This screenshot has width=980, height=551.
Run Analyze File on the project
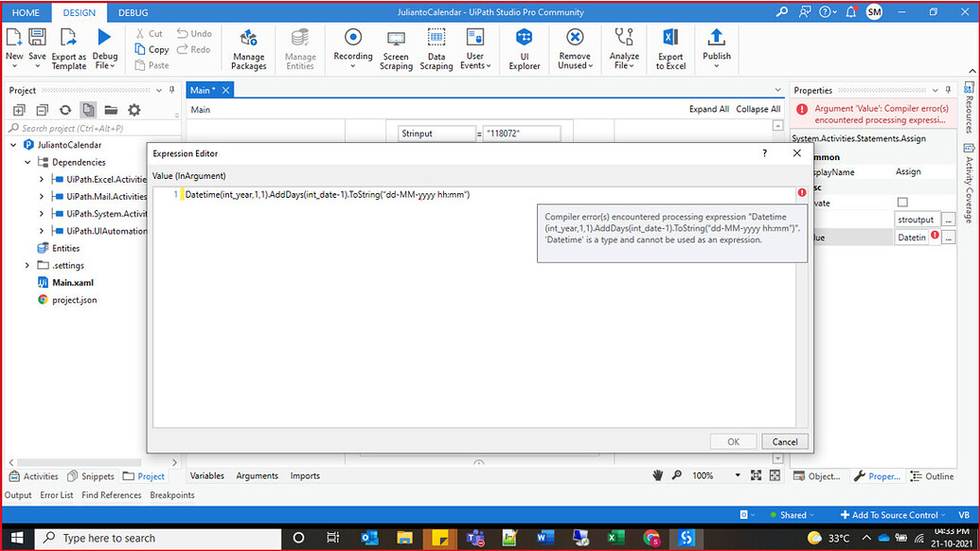[624, 49]
